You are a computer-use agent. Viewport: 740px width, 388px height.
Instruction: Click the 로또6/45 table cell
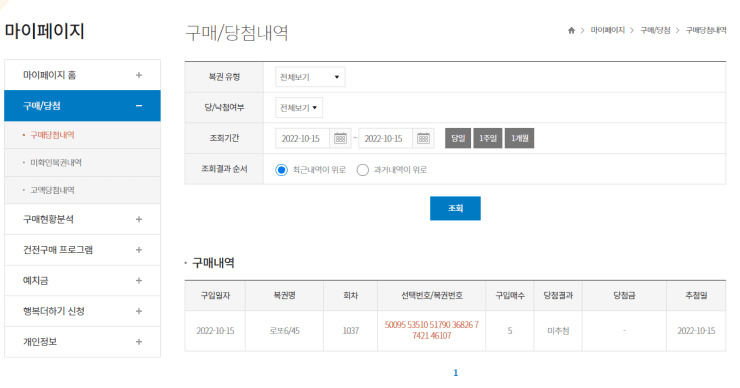pos(285,331)
